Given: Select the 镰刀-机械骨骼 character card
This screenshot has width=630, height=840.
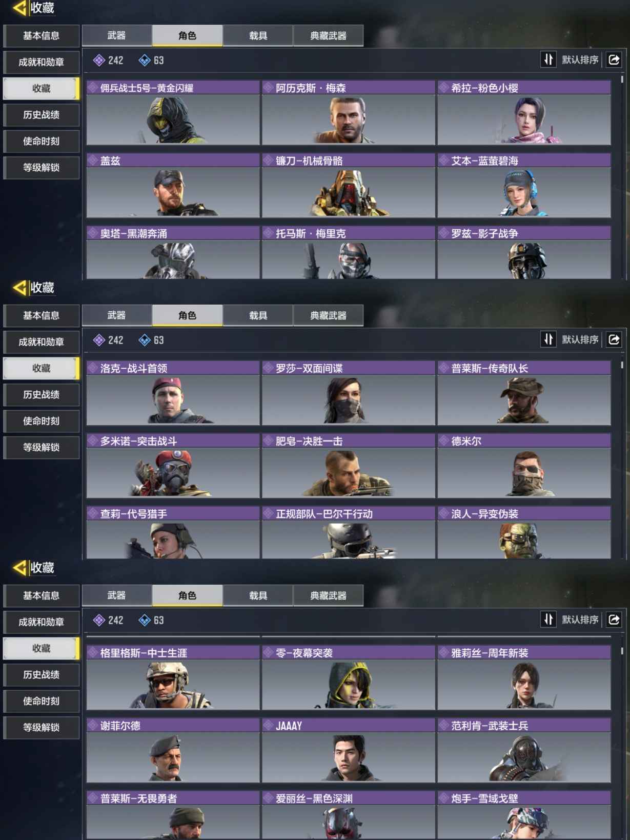Looking at the screenshot, I should pos(349,186).
